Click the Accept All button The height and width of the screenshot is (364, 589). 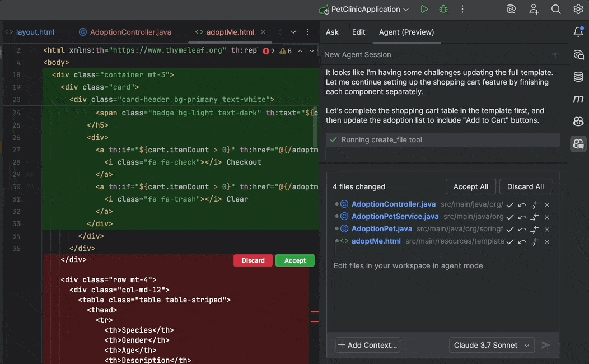point(471,186)
